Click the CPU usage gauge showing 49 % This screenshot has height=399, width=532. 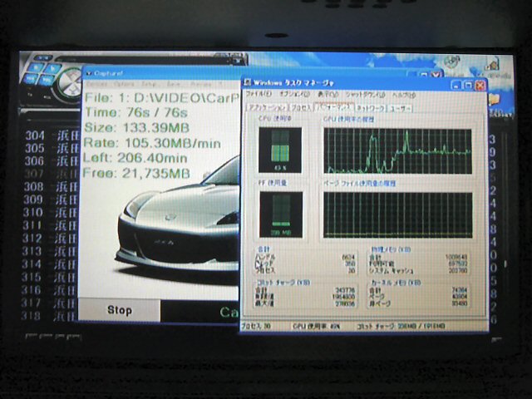pos(280,150)
